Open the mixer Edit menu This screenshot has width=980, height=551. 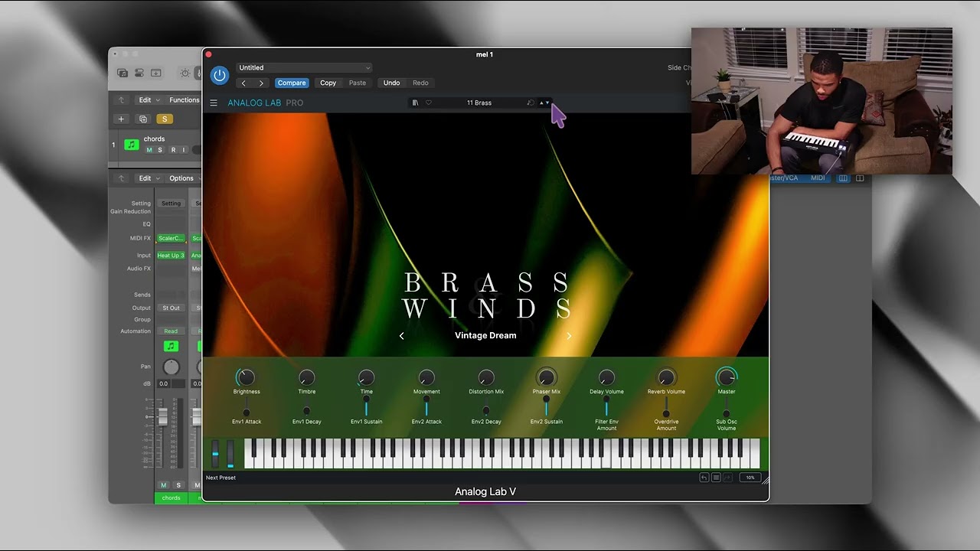point(148,178)
